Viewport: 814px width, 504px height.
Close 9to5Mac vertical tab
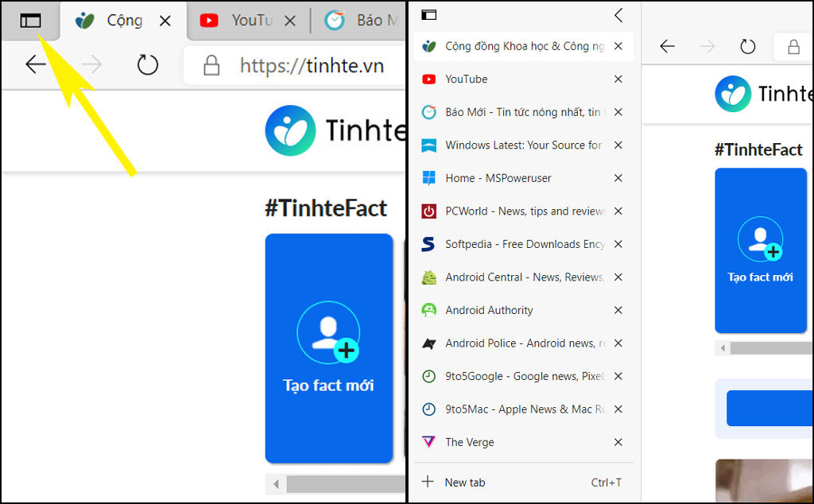618,409
